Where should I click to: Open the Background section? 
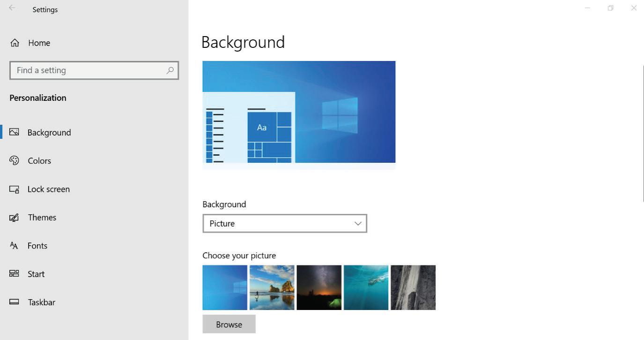[94, 132]
